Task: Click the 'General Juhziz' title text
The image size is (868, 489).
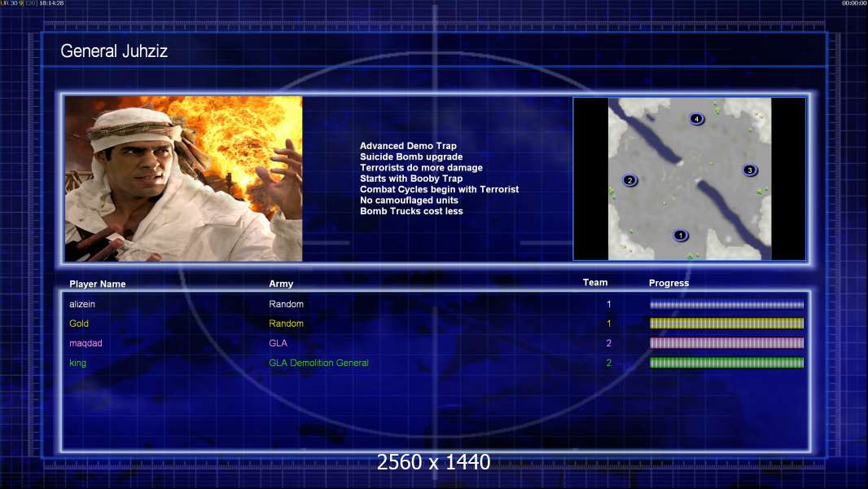Action: coord(114,51)
